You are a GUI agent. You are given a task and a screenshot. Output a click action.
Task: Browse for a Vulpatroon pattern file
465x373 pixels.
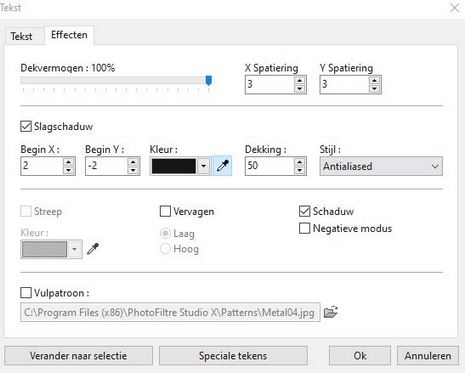330,312
